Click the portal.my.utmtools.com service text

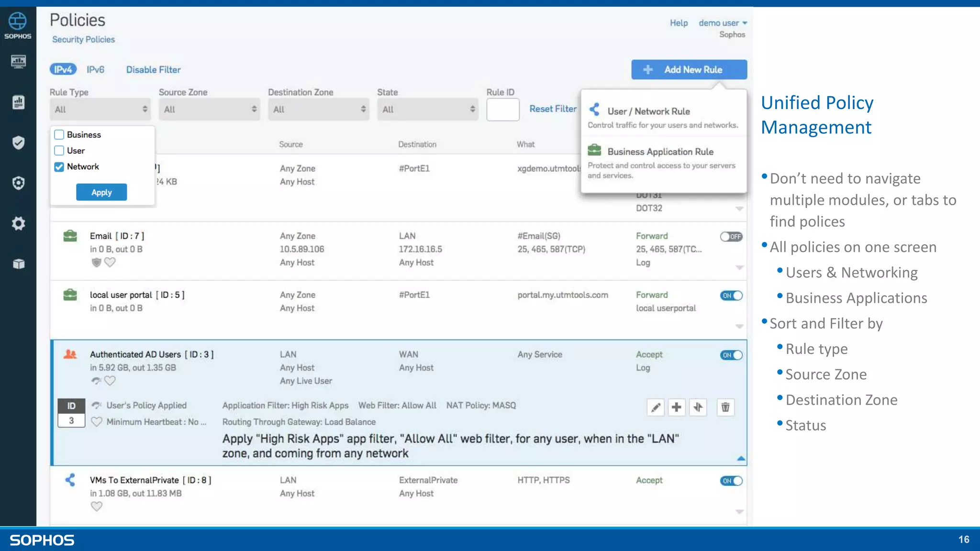[x=563, y=295]
